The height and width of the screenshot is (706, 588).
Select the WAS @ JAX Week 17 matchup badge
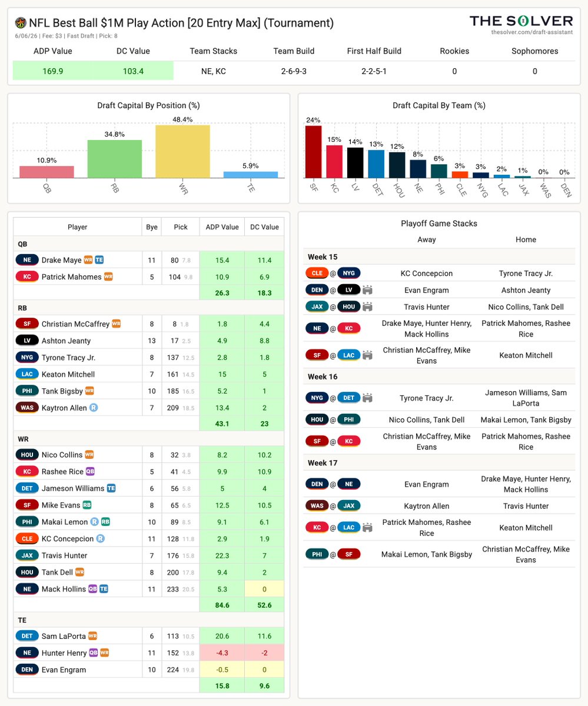coord(333,506)
